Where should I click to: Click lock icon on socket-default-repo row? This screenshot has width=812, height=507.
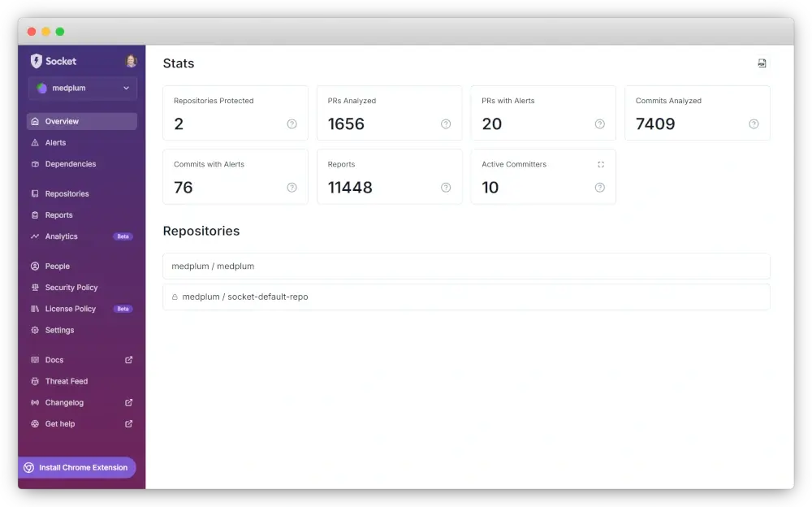click(x=175, y=297)
